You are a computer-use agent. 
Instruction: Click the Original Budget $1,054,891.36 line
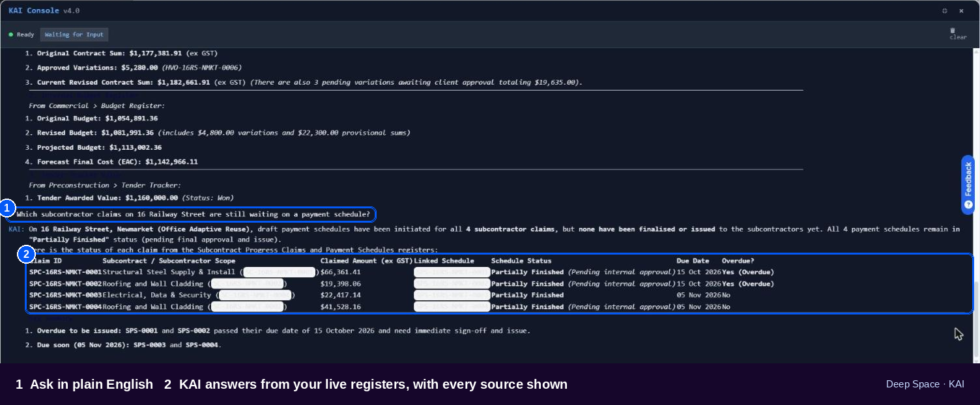[x=91, y=119]
